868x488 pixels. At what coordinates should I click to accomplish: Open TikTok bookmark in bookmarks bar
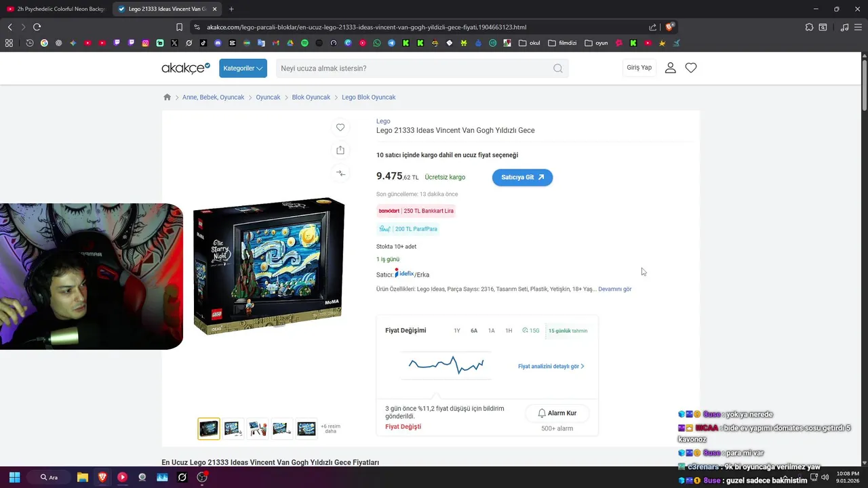point(203,43)
